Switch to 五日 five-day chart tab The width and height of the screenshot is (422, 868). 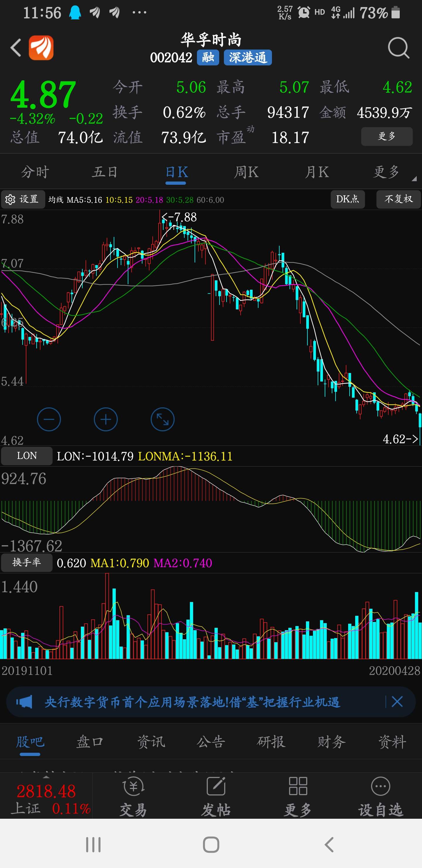105,172
